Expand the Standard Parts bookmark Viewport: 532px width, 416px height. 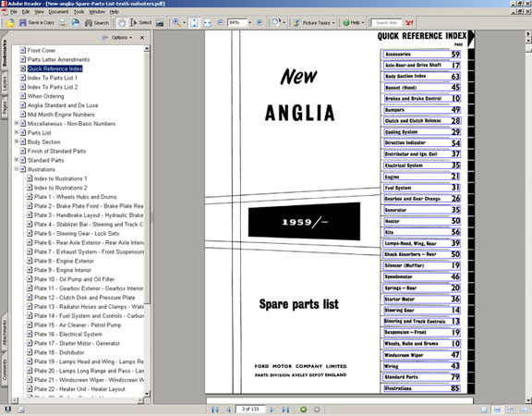click(x=16, y=160)
